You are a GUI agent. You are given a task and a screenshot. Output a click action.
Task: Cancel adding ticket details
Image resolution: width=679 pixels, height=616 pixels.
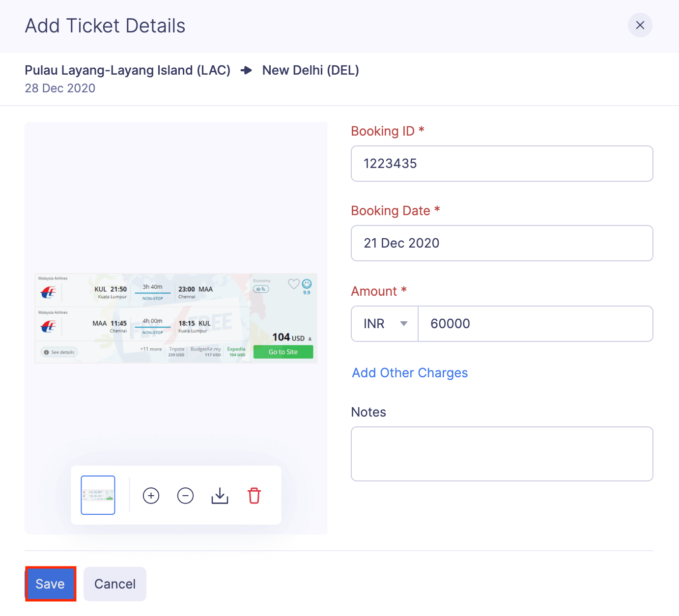(x=114, y=584)
